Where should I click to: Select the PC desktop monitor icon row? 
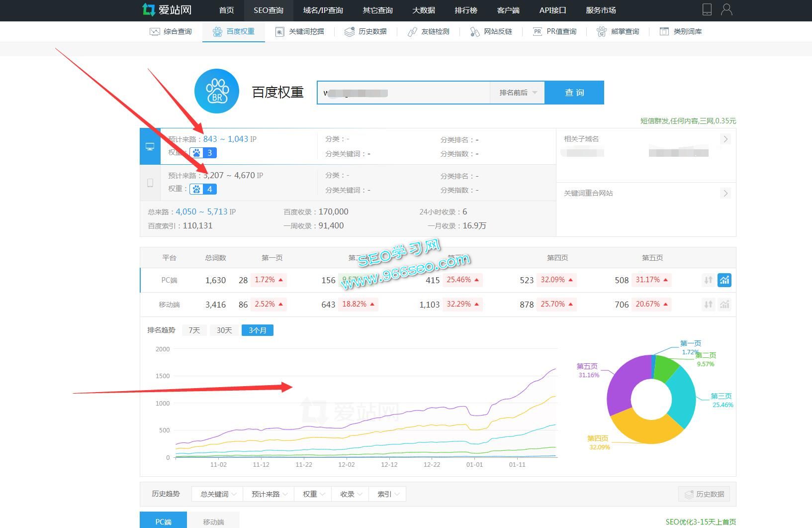coord(150,146)
